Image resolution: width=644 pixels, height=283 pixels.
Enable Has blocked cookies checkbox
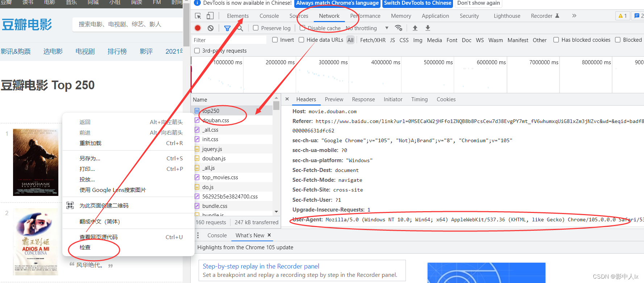[x=556, y=40]
